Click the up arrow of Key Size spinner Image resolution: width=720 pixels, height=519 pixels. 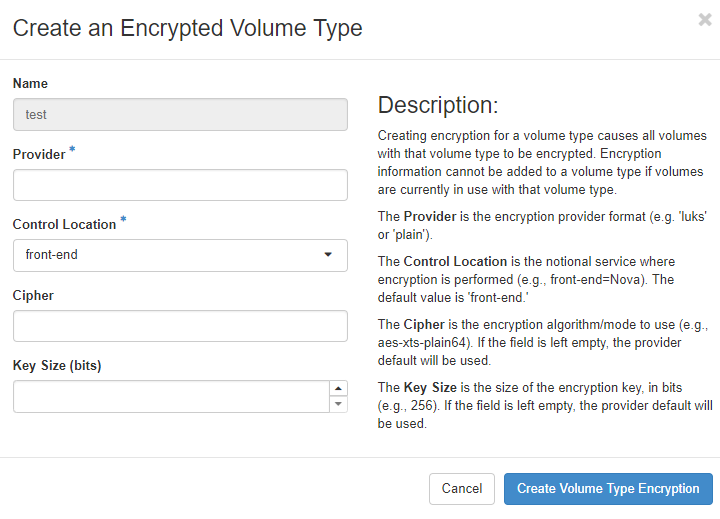(338, 388)
